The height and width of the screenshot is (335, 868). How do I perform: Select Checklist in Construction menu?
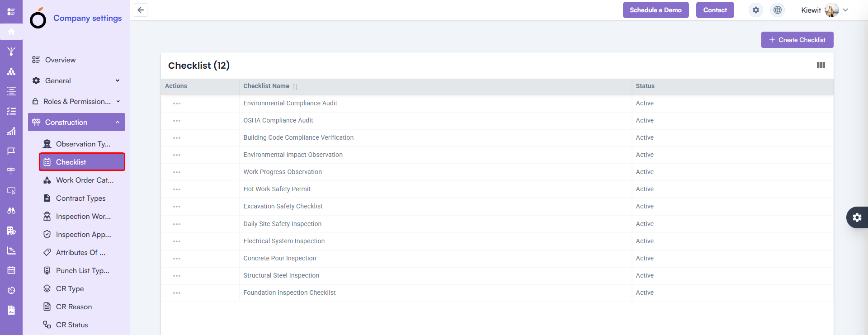[82, 162]
